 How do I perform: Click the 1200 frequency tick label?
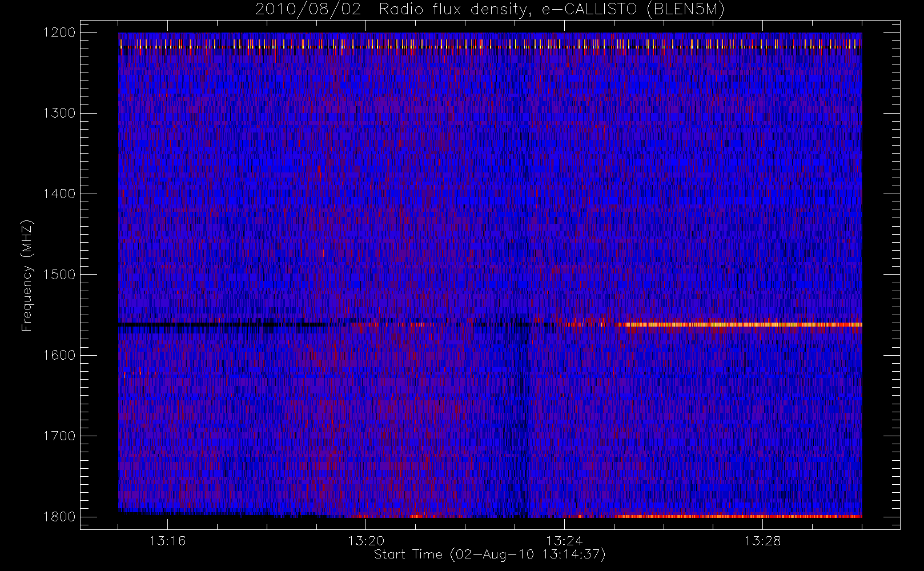[x=59, y=33]
